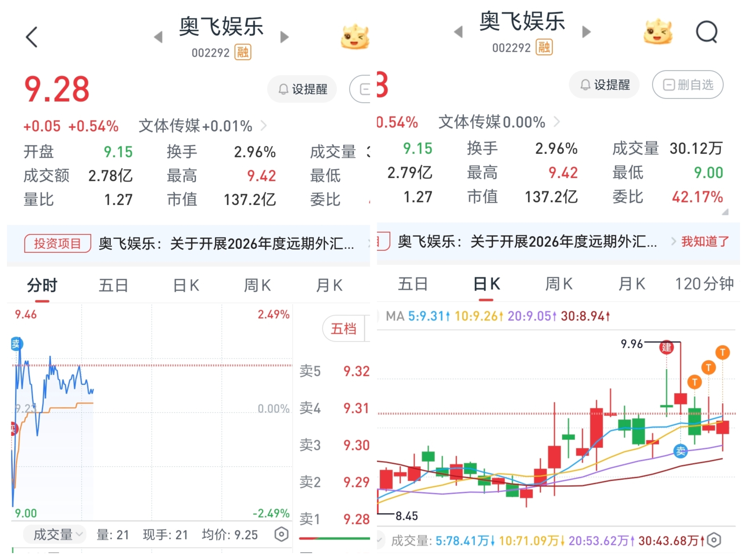Tap the back arrow icon
Screen dimensions: 747x560
[32, 37]
